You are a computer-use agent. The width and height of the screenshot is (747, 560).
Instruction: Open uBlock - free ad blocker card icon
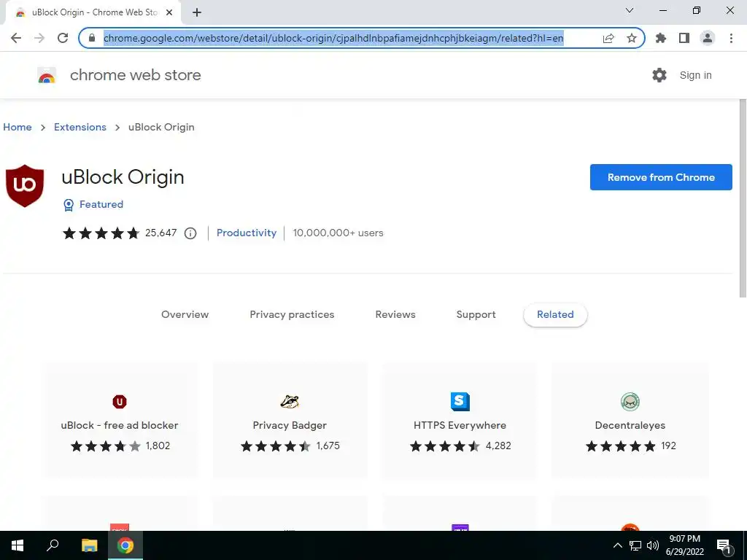(x=120, y=402)
